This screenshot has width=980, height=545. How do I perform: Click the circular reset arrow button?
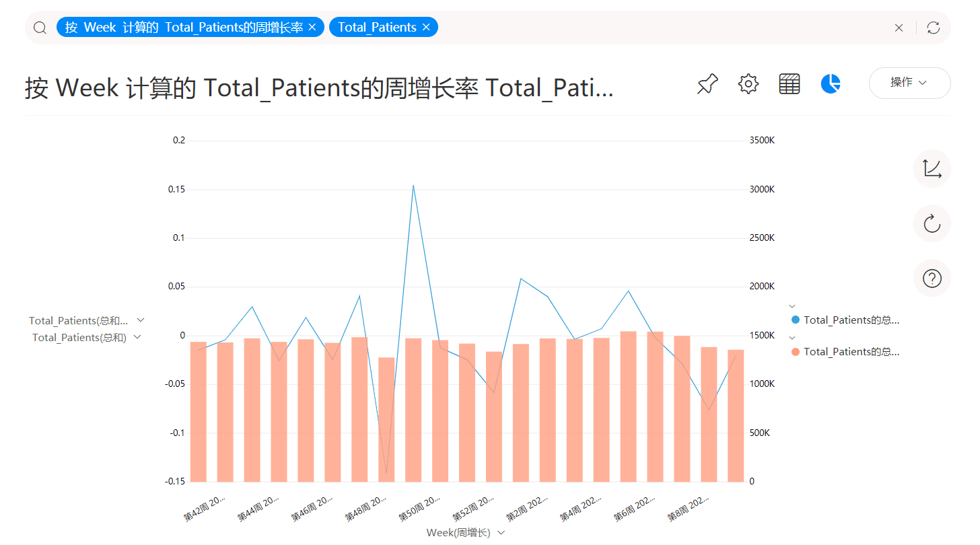932,223
